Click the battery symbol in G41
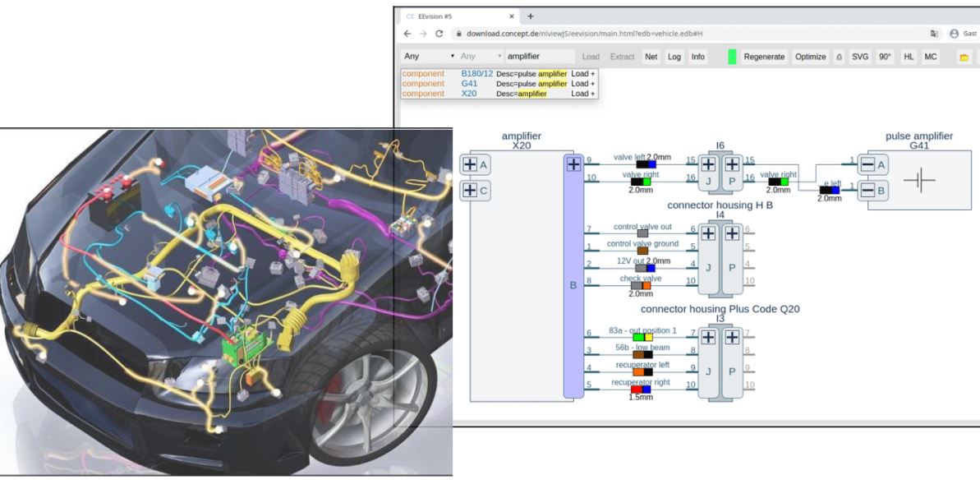This screenshot has width=980, height=498. point(918,180)
